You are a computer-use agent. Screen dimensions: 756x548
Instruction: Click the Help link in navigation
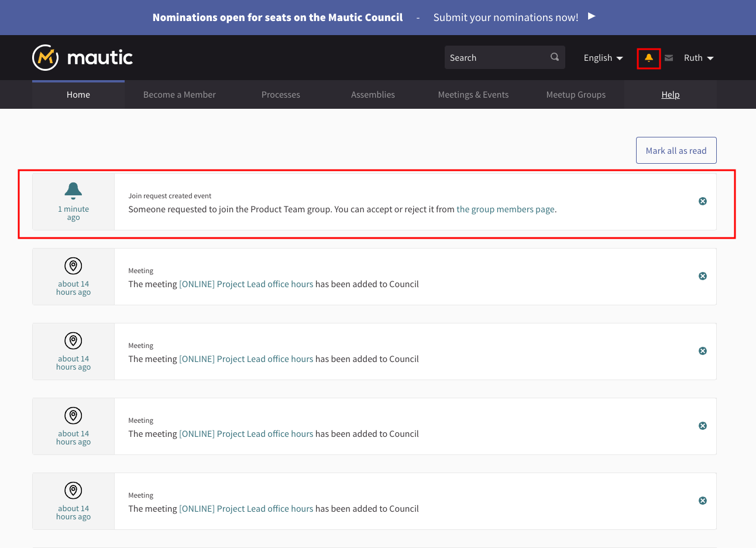click(x=670, y=95)
